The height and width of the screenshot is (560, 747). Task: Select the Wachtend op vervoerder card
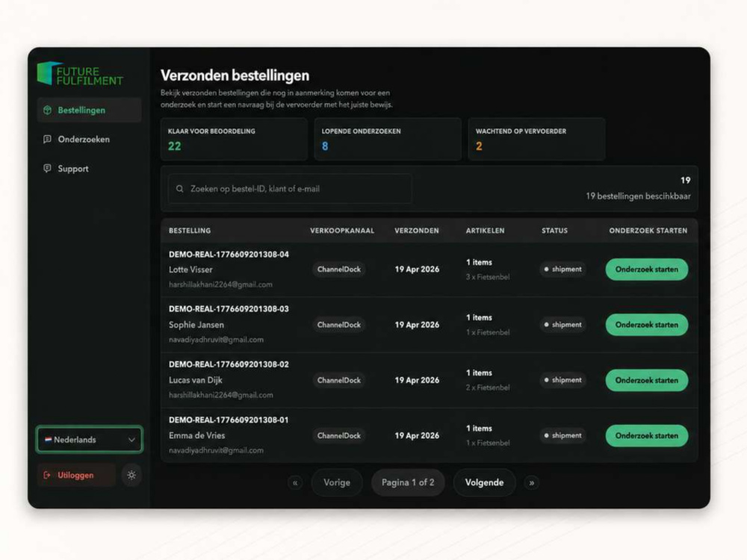click(536, 139)
